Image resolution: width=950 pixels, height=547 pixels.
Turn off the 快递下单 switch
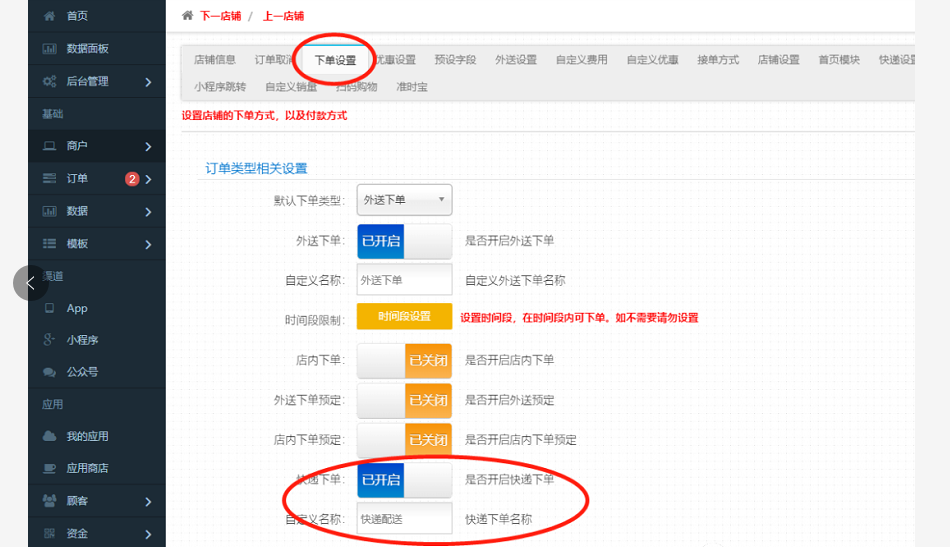point(404,480)
